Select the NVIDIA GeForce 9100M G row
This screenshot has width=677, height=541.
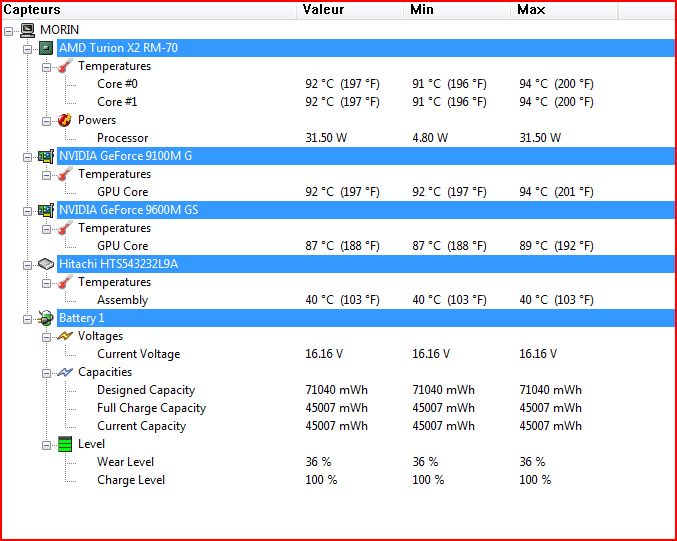click(365, 156)
